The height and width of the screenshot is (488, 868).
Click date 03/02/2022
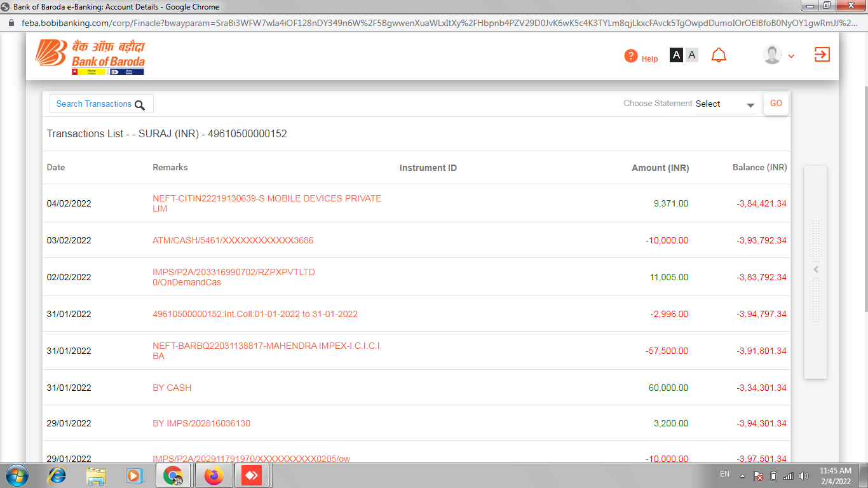tap(69, 241)
